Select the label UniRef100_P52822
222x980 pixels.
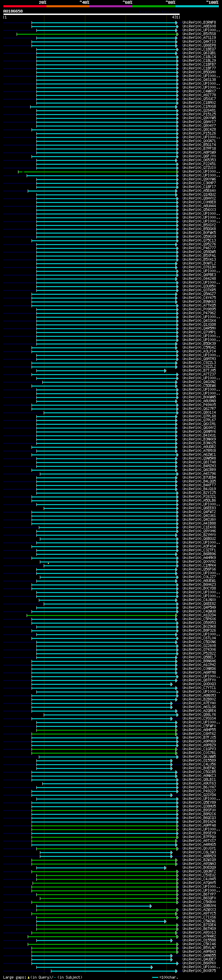(199, 654)
